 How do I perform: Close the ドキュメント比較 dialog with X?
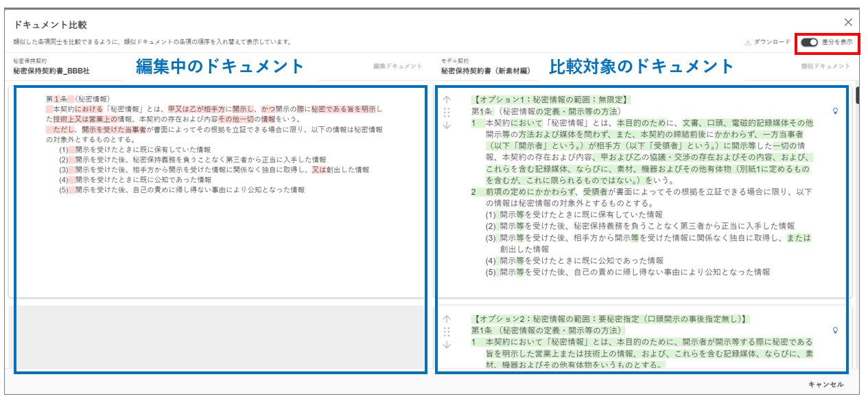coord(848,23)
